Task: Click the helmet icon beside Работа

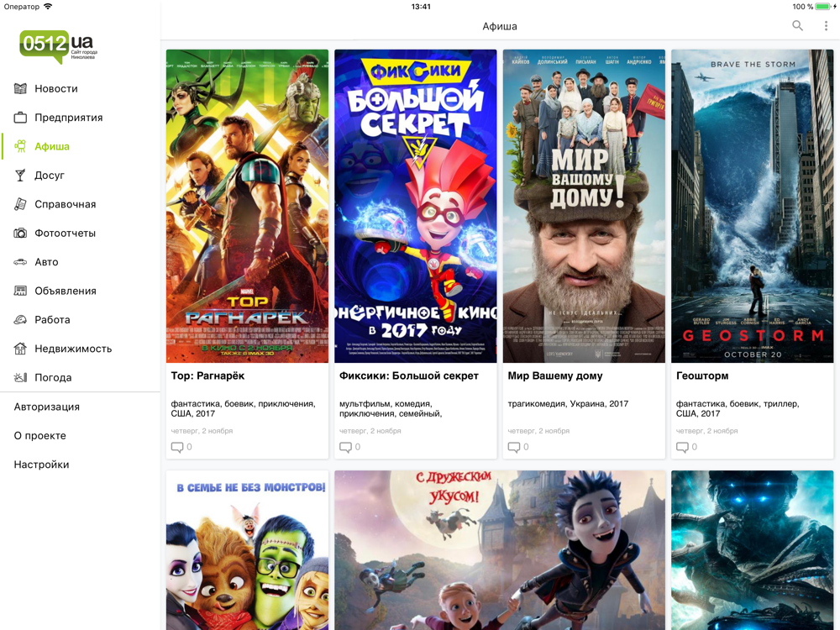Action: click(20, 320)
